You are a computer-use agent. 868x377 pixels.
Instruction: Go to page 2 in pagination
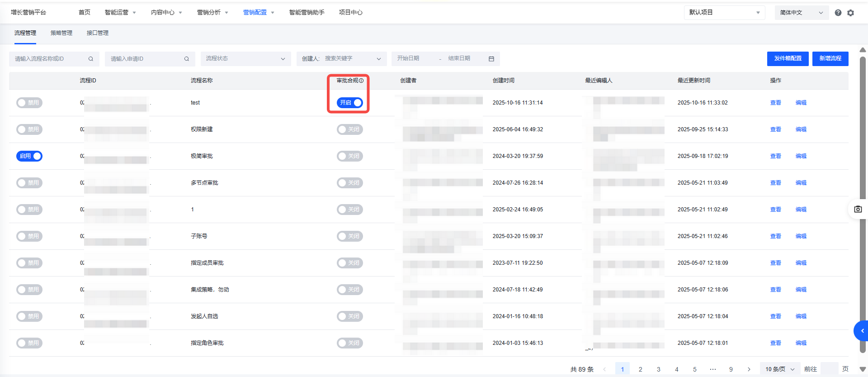click(x=641, y=369)
